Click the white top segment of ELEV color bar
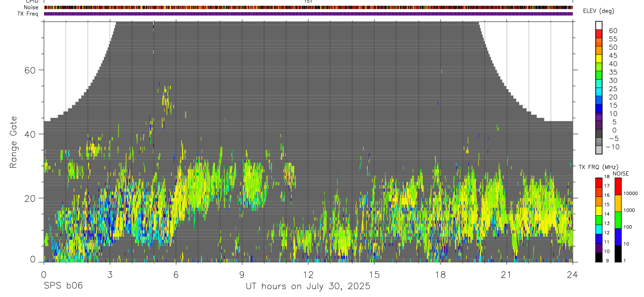 coord(599,26)
